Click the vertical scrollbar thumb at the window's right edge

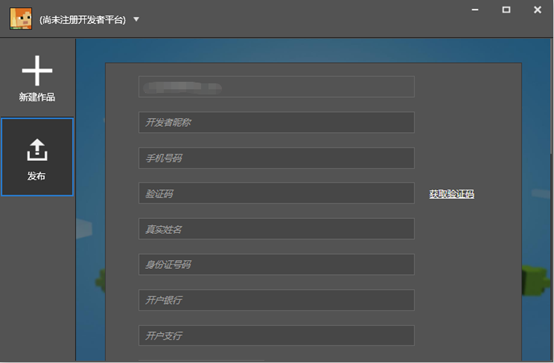pyautogui.click(x=552, y=96)
